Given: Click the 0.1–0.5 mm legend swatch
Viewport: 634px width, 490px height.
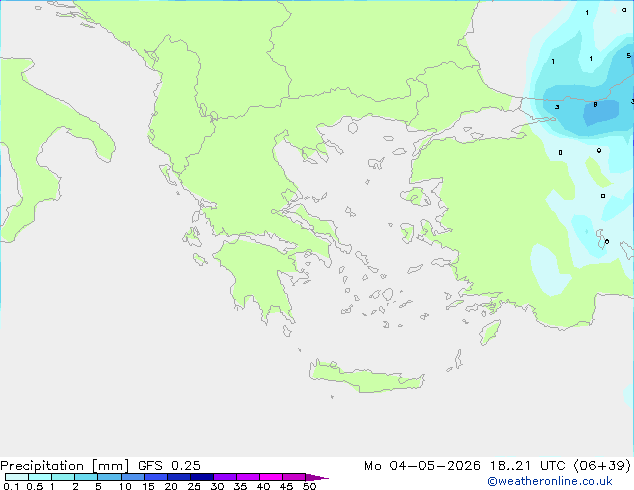Looking at the screenshot, I should pyautogui.click(x=17, y=477).
